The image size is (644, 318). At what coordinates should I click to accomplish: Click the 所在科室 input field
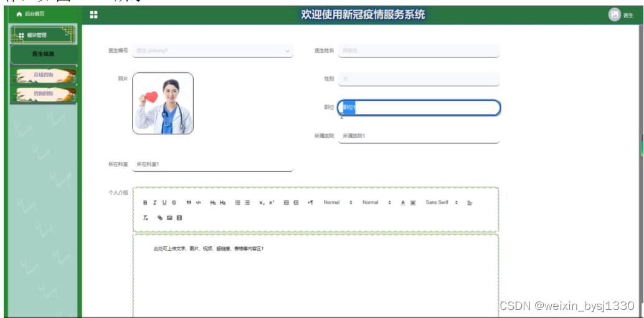pos(213,164)
